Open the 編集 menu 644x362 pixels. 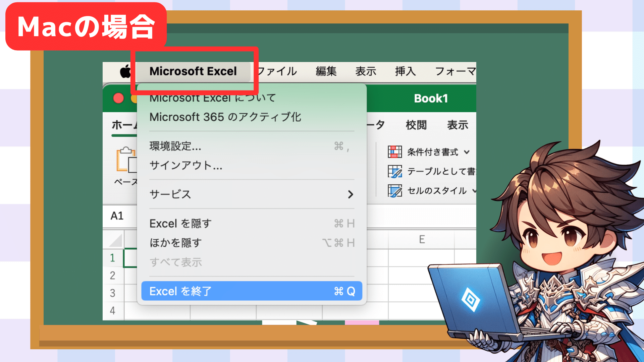[326, 71]
